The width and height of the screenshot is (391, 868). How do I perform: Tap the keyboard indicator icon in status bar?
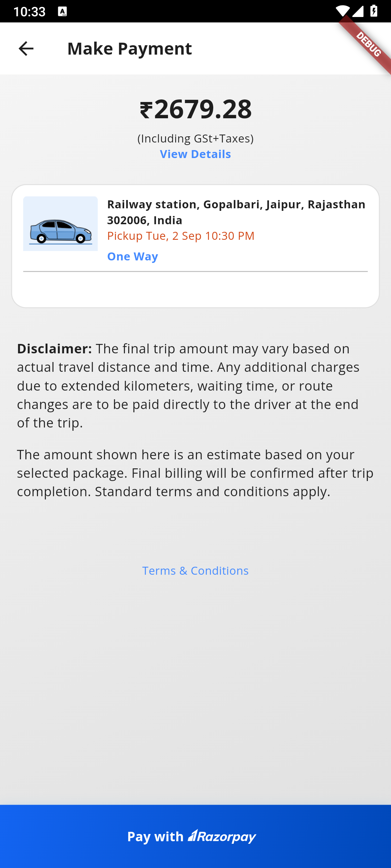[62, 12]
